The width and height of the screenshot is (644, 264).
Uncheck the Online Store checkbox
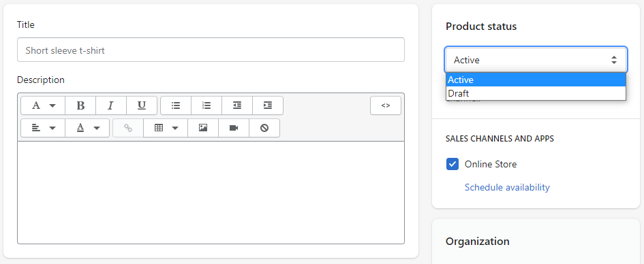click(453, 165)
